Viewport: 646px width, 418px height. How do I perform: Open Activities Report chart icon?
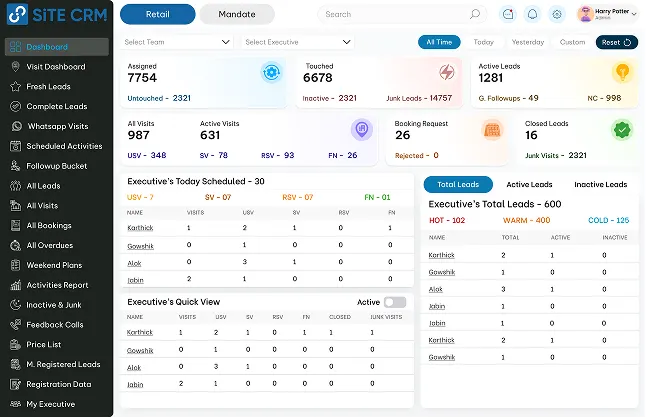15,285
